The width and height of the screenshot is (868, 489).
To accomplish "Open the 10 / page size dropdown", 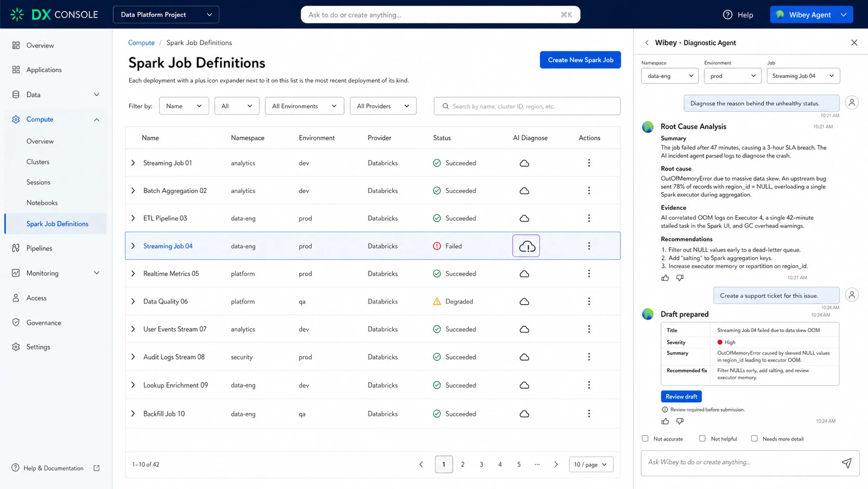I will [x=591, y=464].
